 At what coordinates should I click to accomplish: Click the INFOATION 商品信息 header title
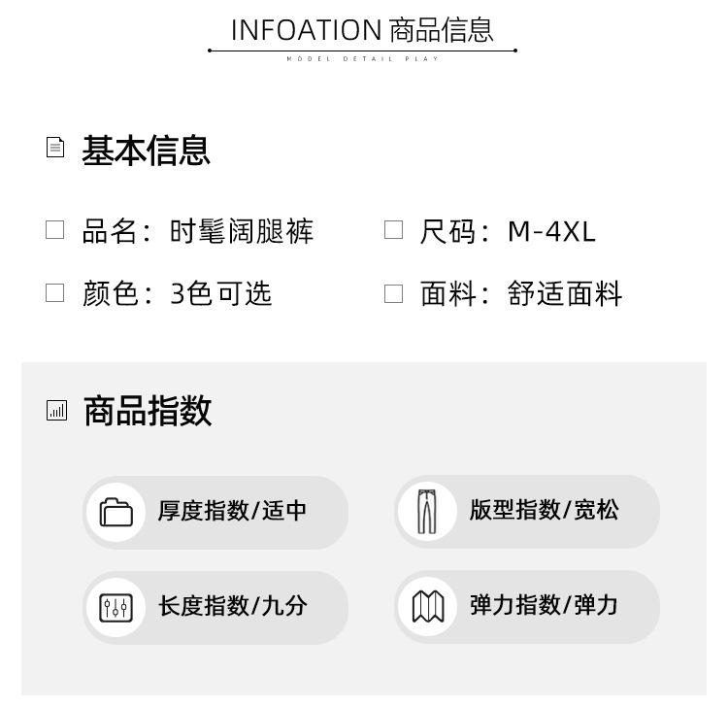click(x=362, y=30)
